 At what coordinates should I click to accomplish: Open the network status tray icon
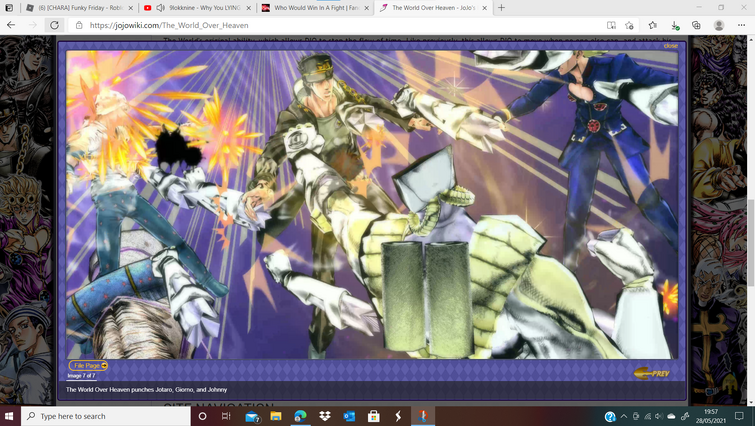pos(648,416)
